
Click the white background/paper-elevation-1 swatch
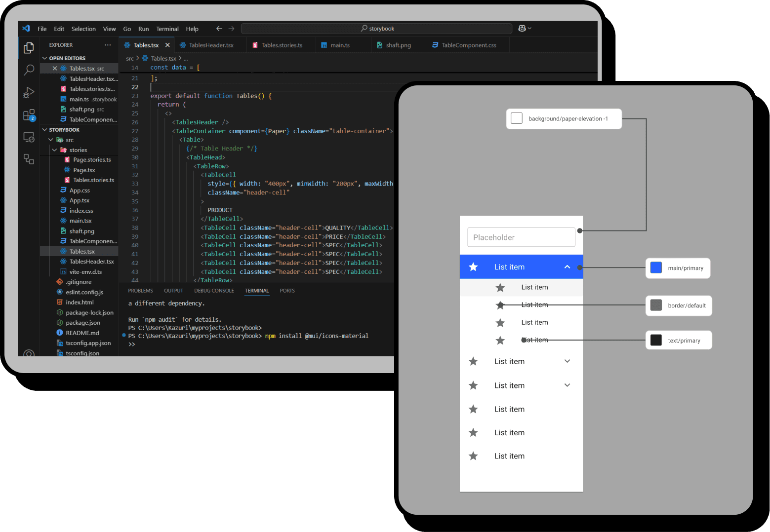(x=517, y=118)
